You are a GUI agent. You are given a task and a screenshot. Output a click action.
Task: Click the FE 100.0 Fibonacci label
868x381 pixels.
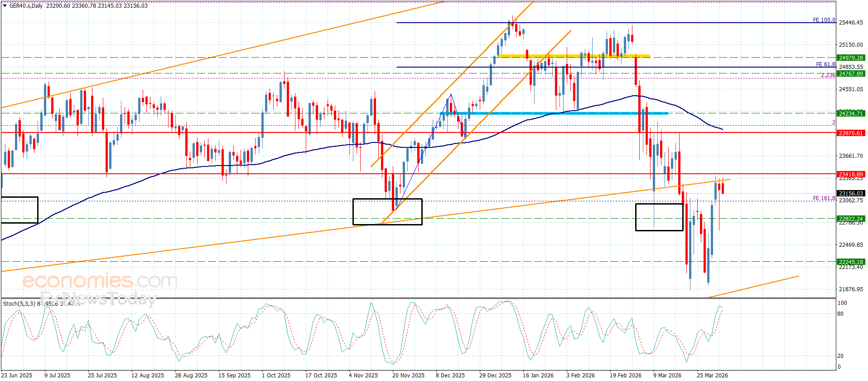[x=824, y=20]
